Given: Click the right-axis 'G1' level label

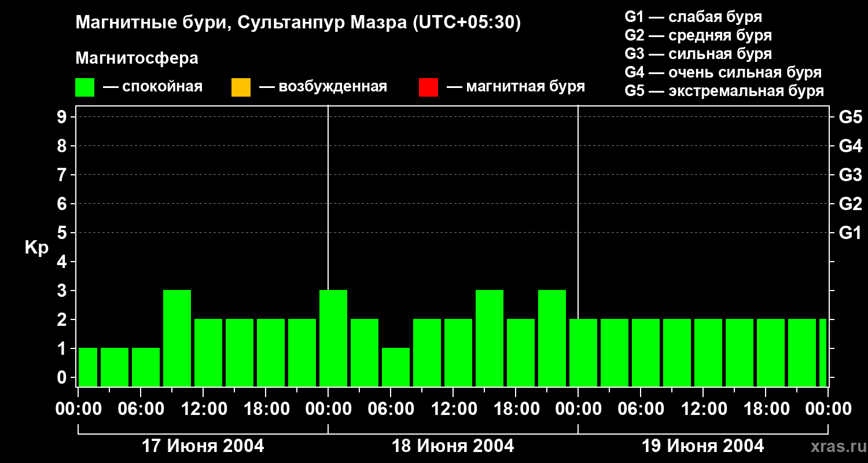Looking at the screenshot, I should (x=851, y=233).
